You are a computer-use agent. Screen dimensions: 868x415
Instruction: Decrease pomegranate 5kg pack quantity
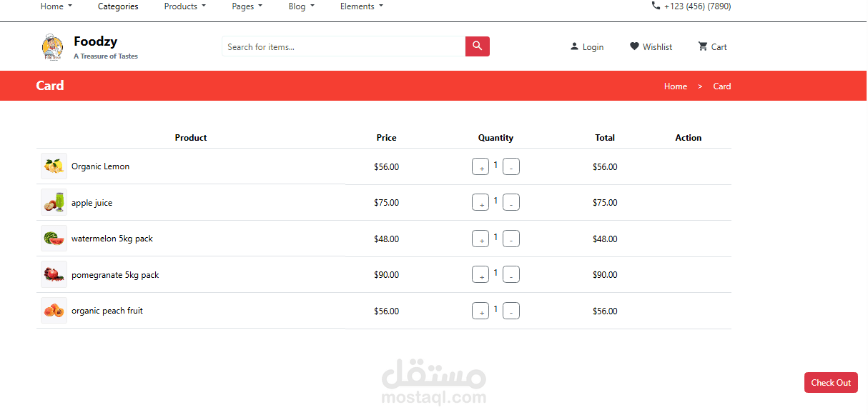tap(511, 274)
